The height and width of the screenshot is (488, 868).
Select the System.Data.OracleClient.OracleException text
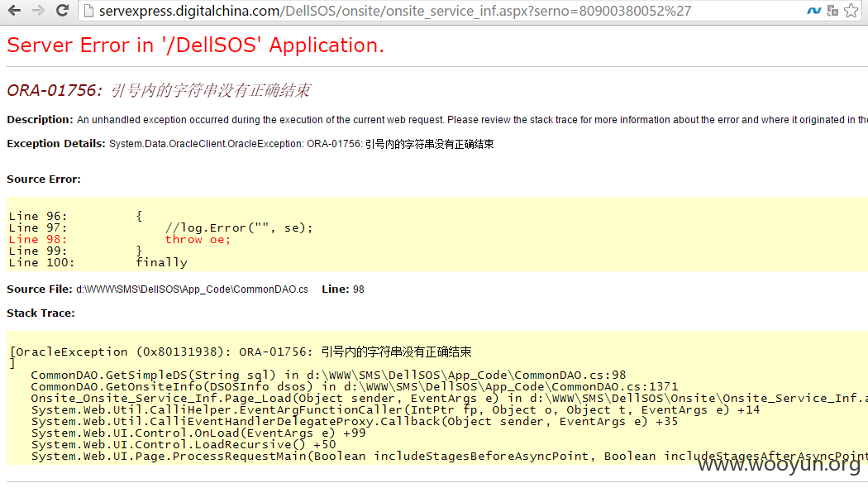tap(206, 144)
